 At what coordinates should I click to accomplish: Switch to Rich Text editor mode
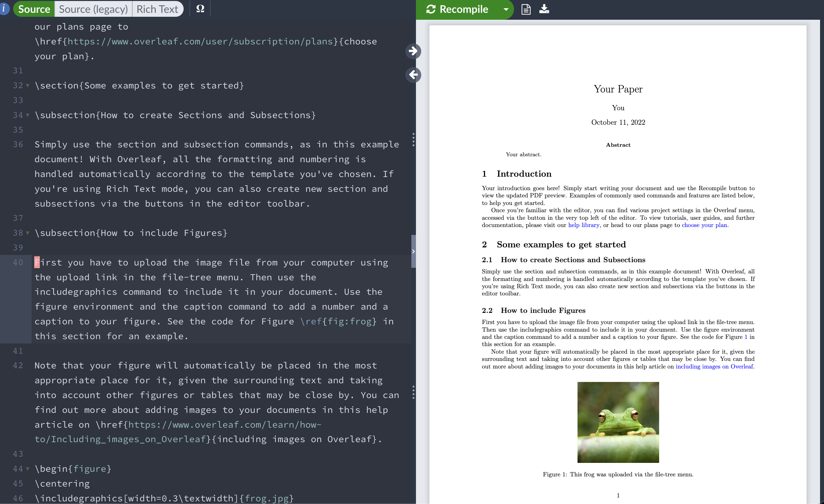157,9
